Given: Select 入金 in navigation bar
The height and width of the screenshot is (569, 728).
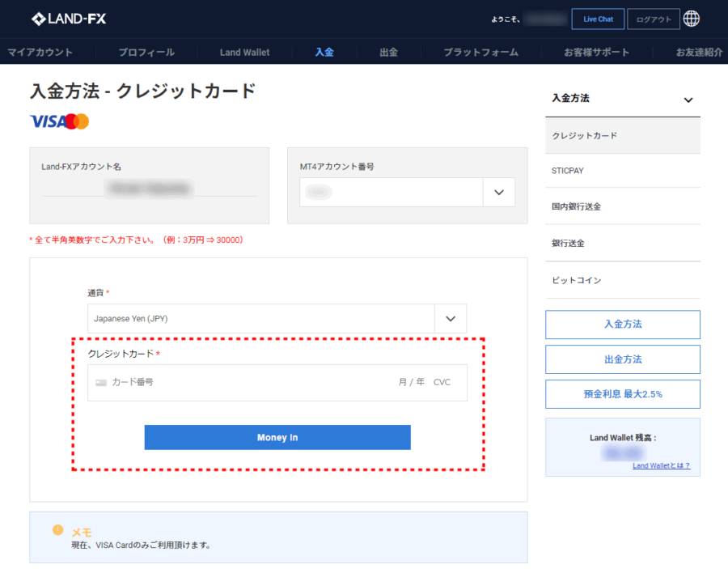Looking at the screenshot, I should click(324, 52).
